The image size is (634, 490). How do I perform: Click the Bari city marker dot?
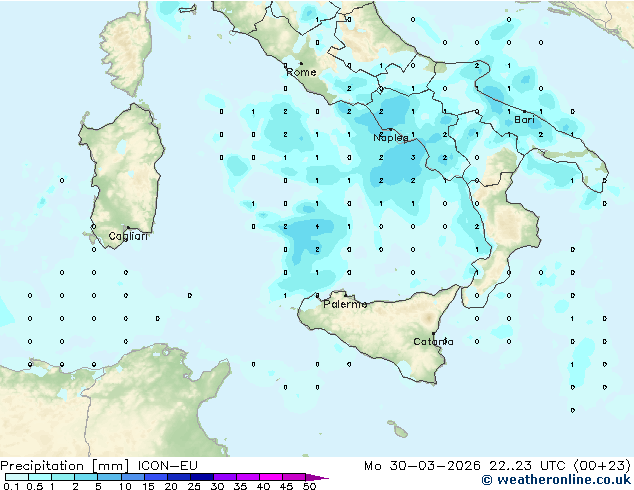coord(524,111)
